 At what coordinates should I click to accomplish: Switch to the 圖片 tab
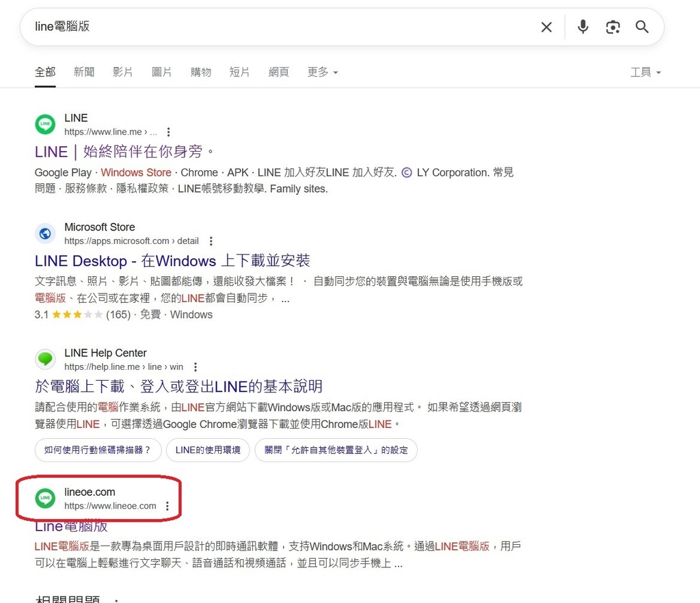click(x=161, y=72)
